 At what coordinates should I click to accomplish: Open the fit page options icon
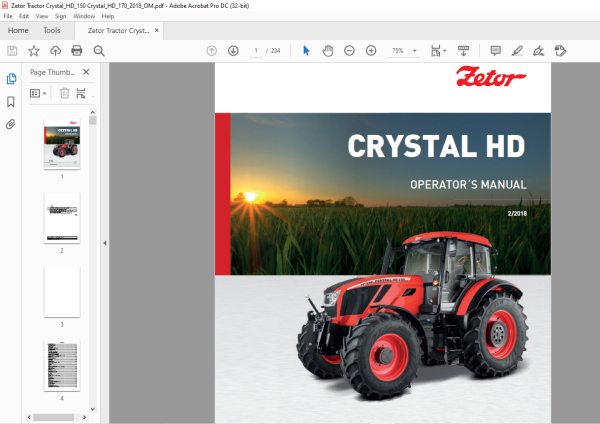click(436, 51)
